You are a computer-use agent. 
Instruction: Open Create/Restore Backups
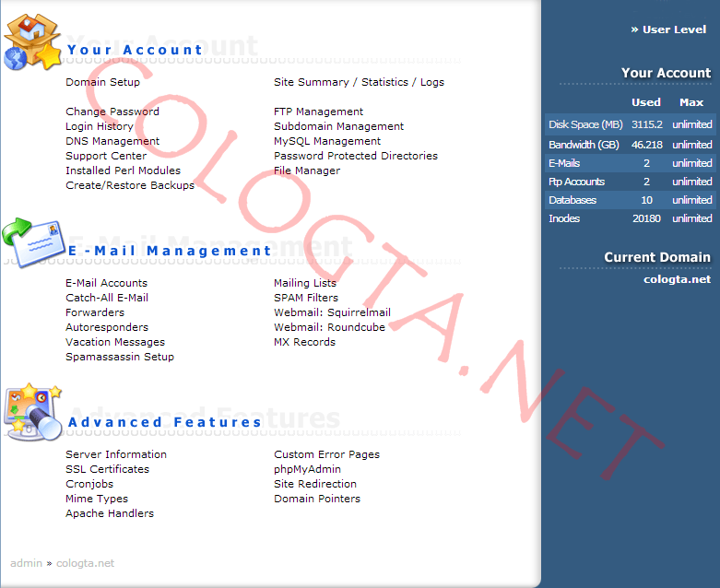(x=130, y=185)
